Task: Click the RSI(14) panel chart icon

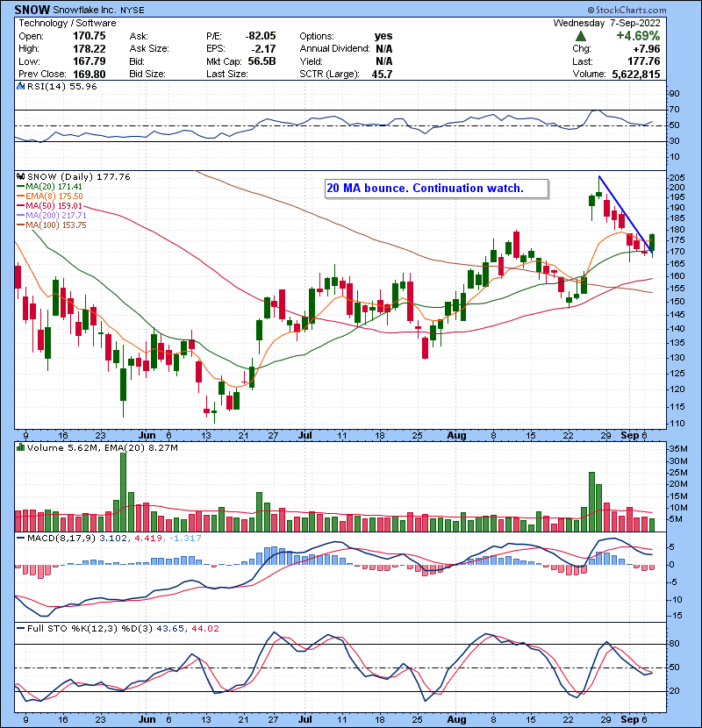Action: [20, 86]
